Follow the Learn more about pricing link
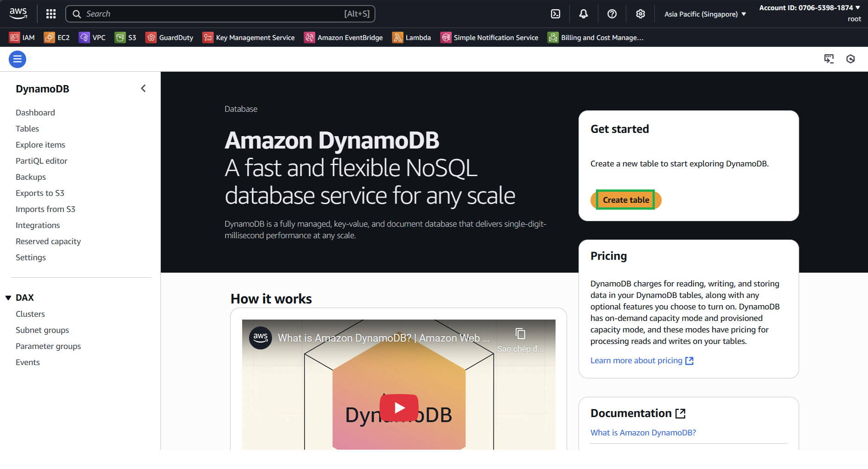 coord(642,360)
